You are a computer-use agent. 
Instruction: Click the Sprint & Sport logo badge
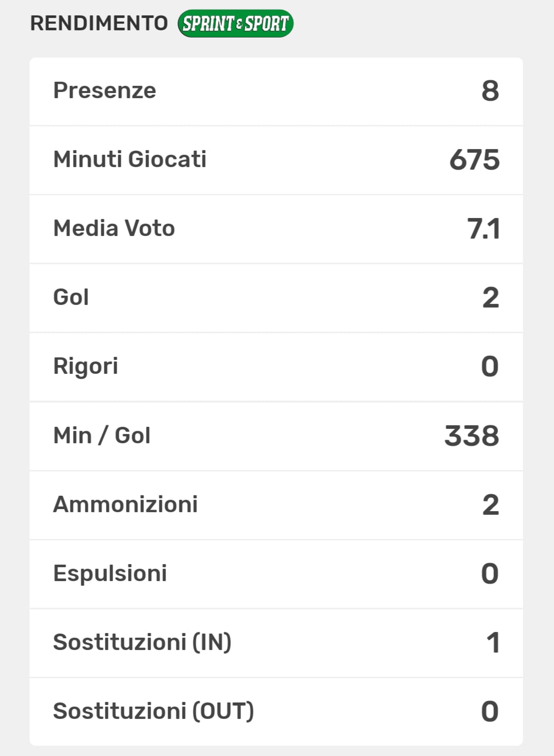coord(235,24)
